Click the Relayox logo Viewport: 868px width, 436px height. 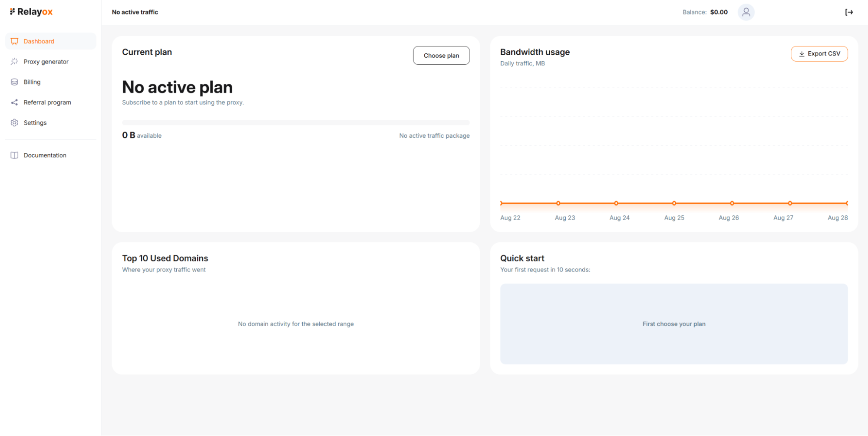tap(31, 12)
